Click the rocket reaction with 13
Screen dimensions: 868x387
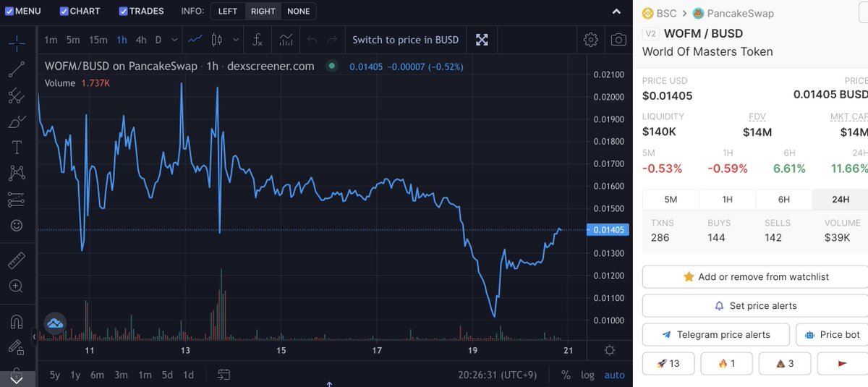(668, 363)
